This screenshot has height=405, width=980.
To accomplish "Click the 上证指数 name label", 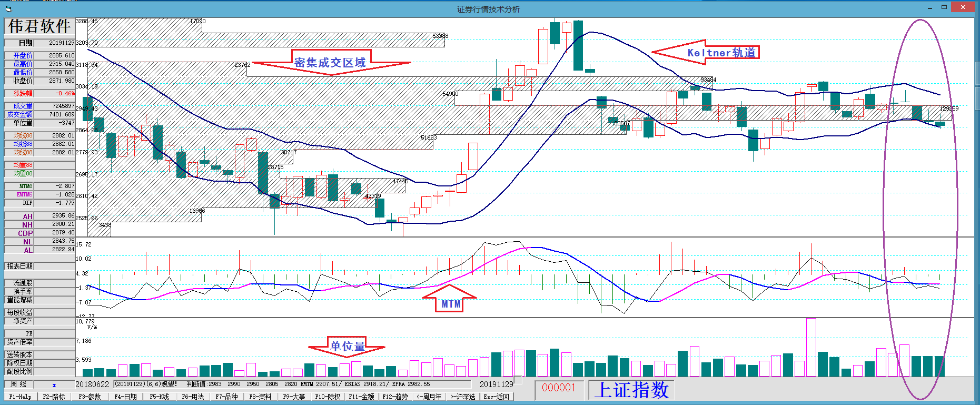I will (x=631, y=390).
